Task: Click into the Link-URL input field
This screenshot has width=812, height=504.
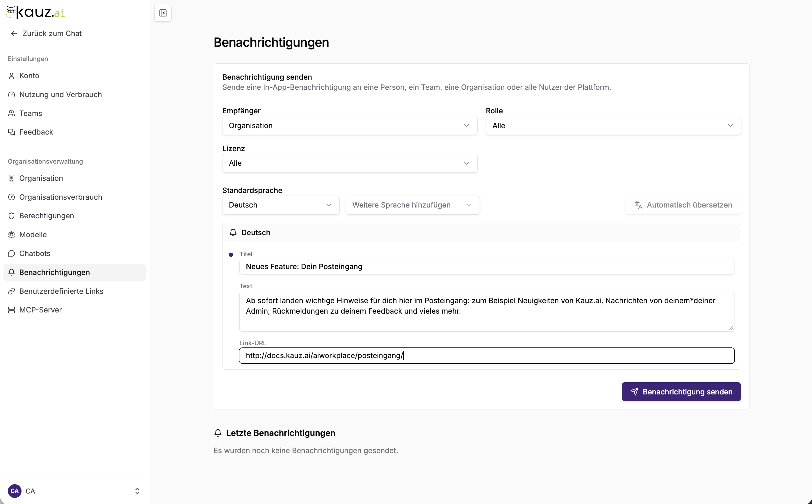Action: pos(487,356)
